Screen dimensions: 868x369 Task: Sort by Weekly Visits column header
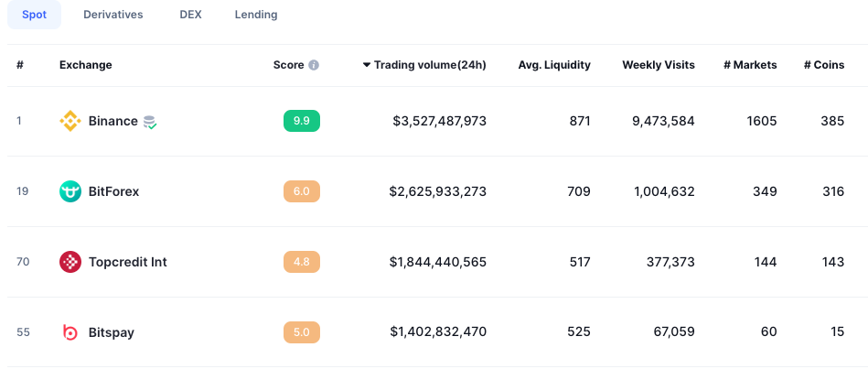[658, 65]
